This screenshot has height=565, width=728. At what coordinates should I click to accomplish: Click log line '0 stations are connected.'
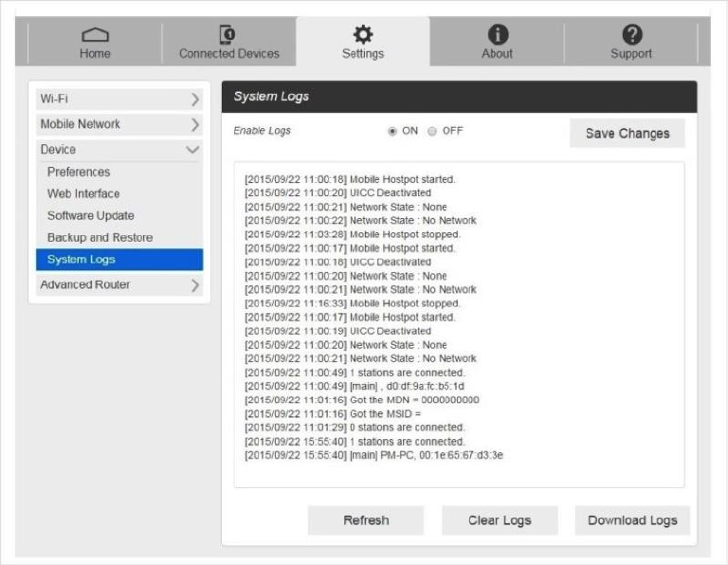click(x=355, y=428)
